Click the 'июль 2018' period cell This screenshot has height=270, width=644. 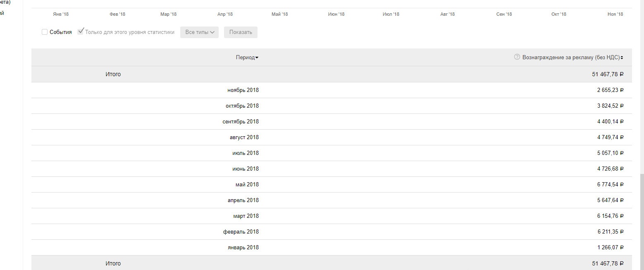tap(246, 153)
